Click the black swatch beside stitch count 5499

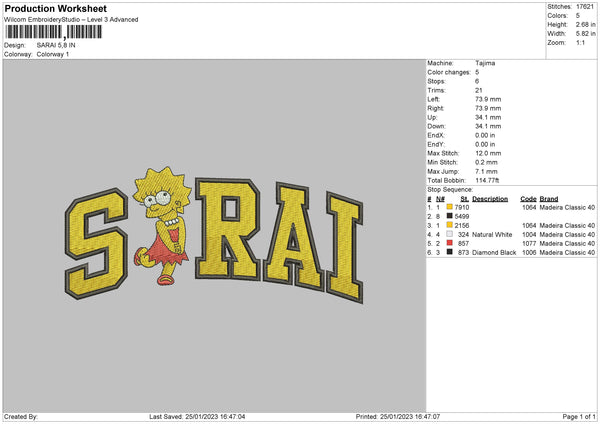(x=449, y=216)
